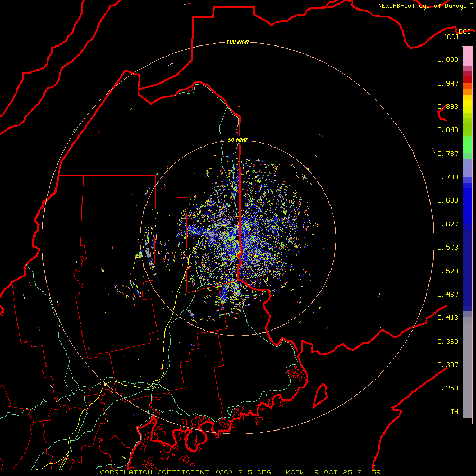Select the gray lower segment of color bar
Viewport: 476px width, 476px height.
[x=467, y=368]
